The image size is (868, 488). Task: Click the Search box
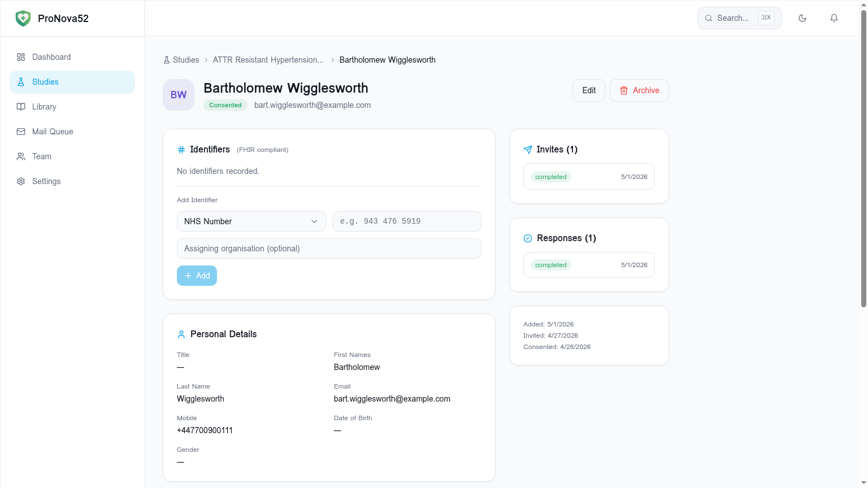tap(740, 18)
